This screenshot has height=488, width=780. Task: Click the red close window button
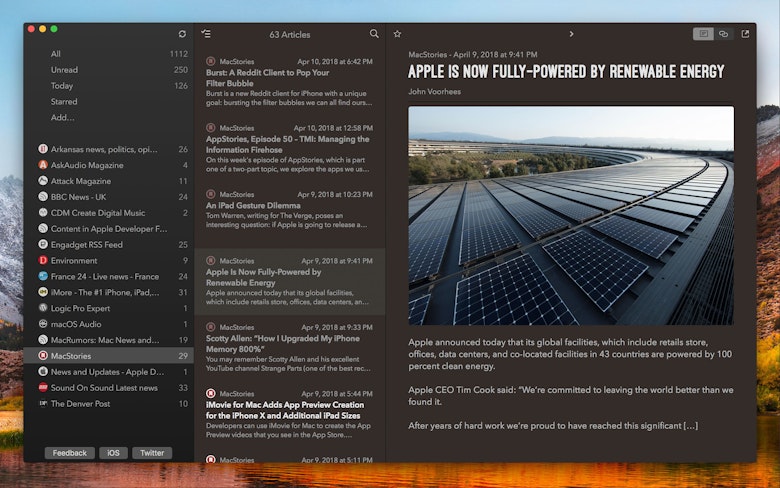[31, 29]
